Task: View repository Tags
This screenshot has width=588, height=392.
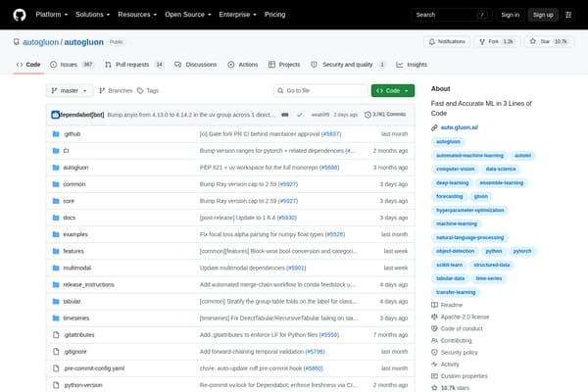Action: pos(148,91)
